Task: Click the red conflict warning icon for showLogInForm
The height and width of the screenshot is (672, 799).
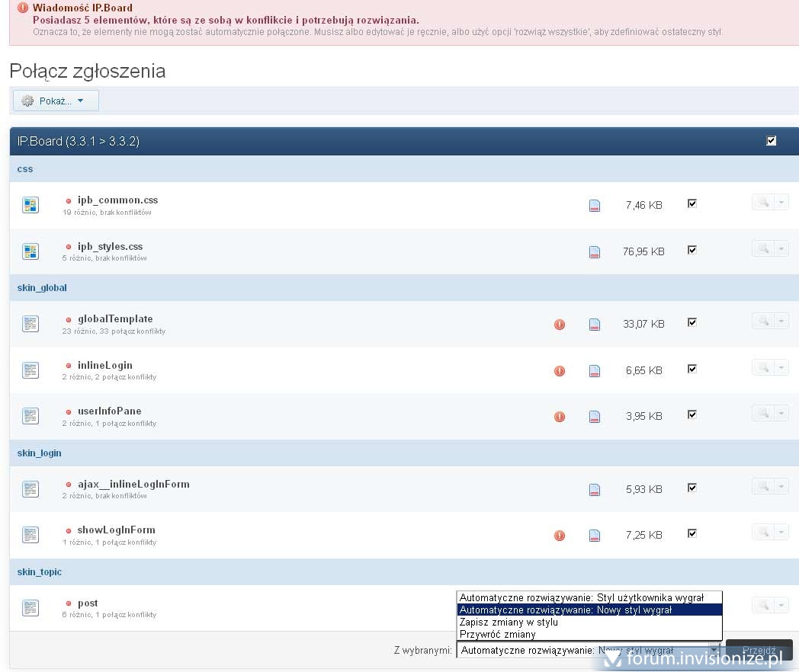Action: (x=560, y=536)
